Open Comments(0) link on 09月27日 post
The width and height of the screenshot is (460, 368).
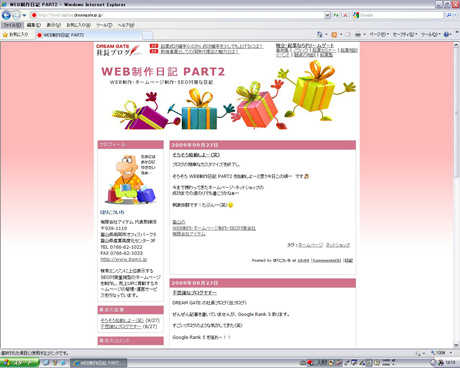tap(327, 260)
